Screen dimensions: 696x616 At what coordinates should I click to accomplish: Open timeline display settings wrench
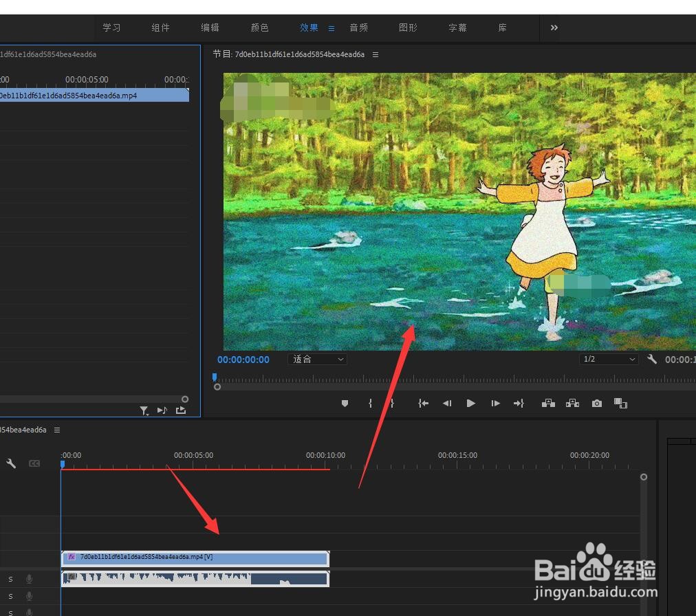tap(11, 463)
